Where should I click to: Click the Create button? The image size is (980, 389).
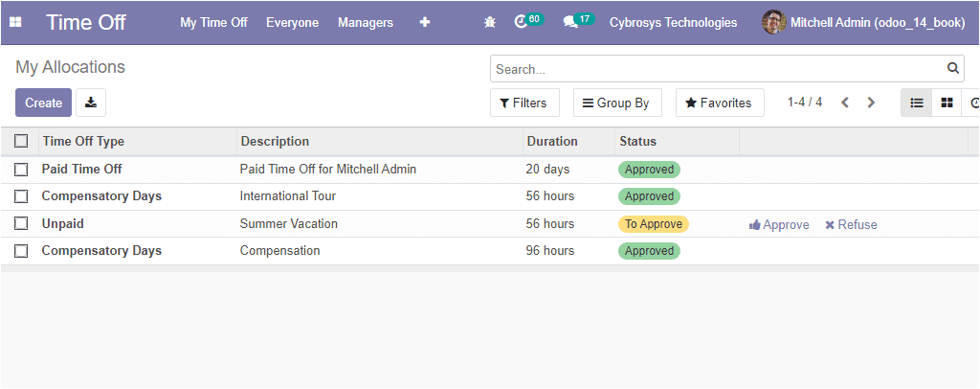pos(44,103)
